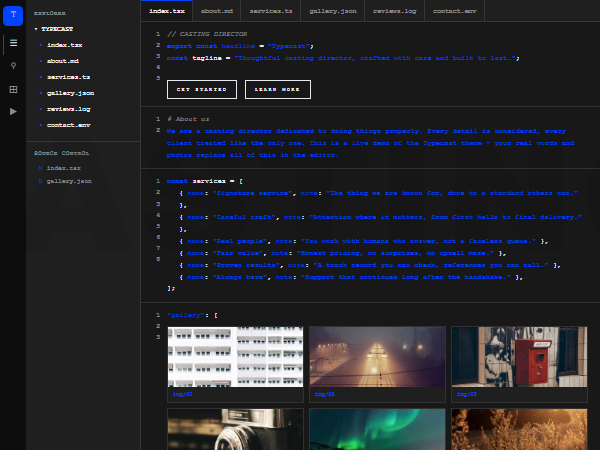
Task: Open the red mailbox gallery image
Action: pyautogui.click(x=519, y=357)
